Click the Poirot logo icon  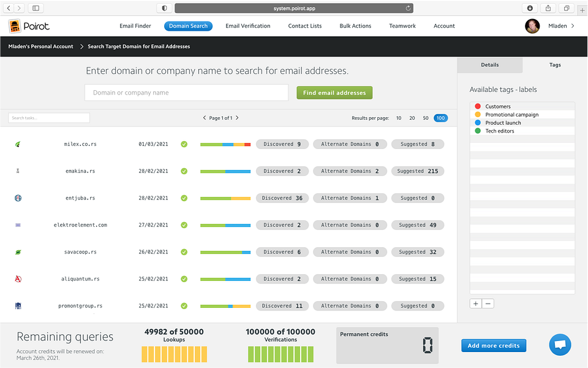click(x=15, y=26)
